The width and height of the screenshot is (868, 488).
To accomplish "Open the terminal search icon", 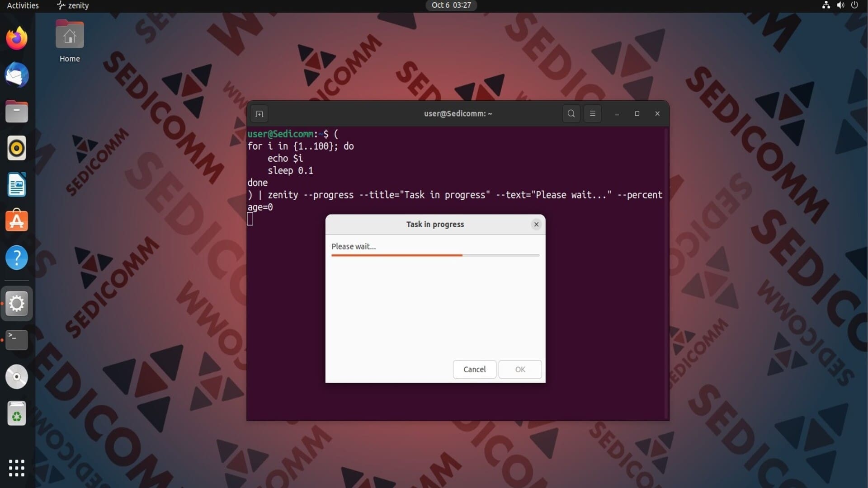I will pyautogui.click(x=571, y=114).
